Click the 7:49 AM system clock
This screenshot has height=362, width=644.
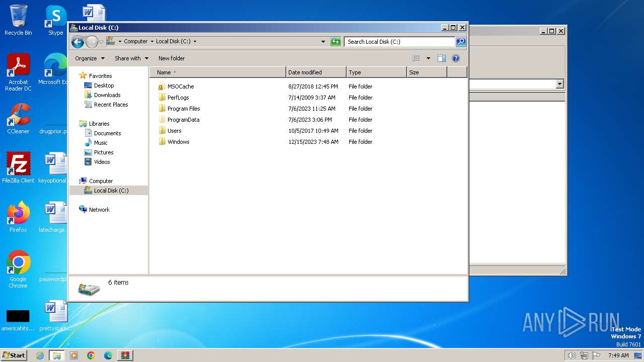point(618,355)
